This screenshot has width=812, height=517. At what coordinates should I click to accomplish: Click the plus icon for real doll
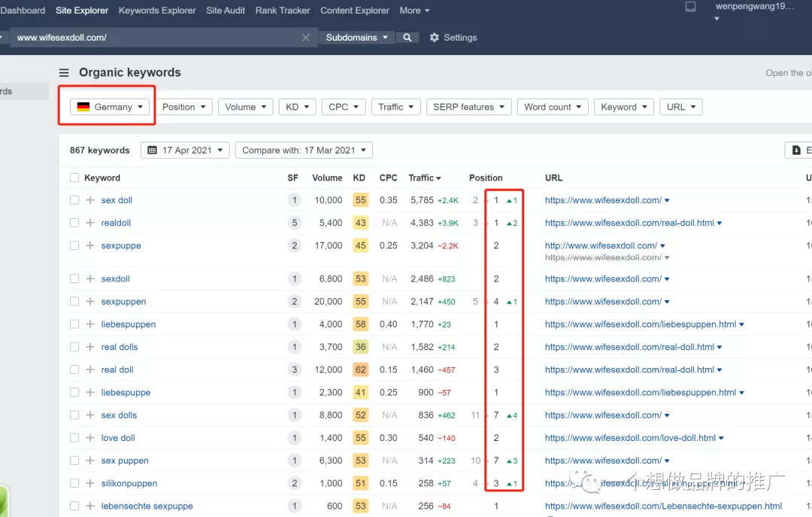(x=90, y=370)
